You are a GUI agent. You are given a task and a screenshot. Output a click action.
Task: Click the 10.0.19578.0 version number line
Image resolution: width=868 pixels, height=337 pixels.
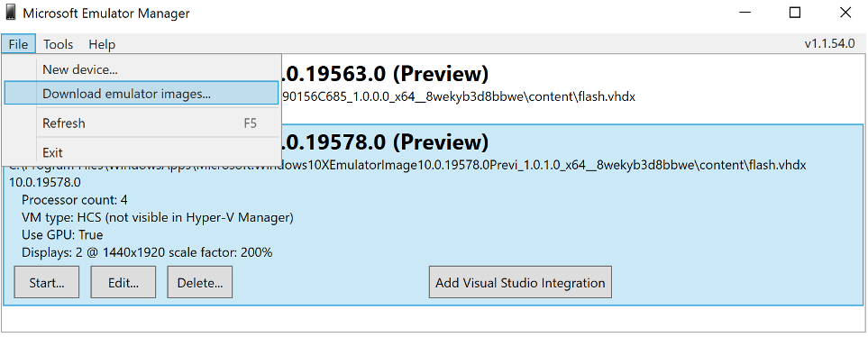[45, 182]
